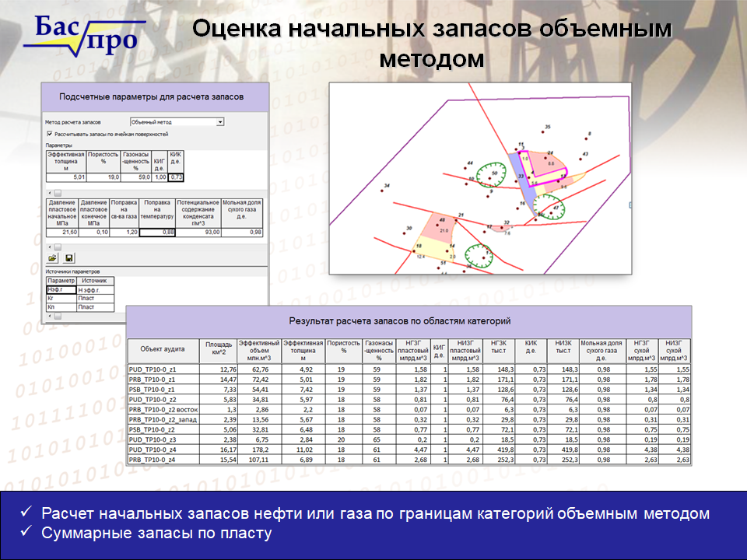Select final reservoir pressure value 0,10

click(x=94, y=233)
